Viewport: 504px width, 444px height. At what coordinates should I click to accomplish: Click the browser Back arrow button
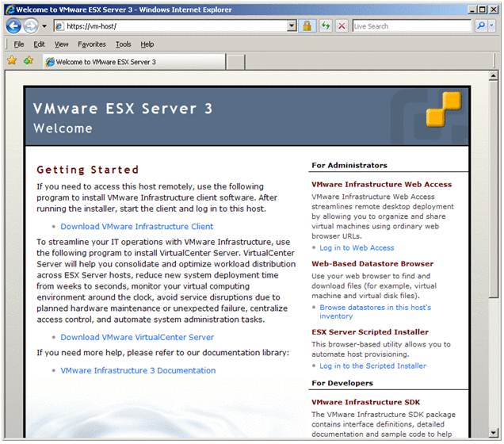coord(13,26)
